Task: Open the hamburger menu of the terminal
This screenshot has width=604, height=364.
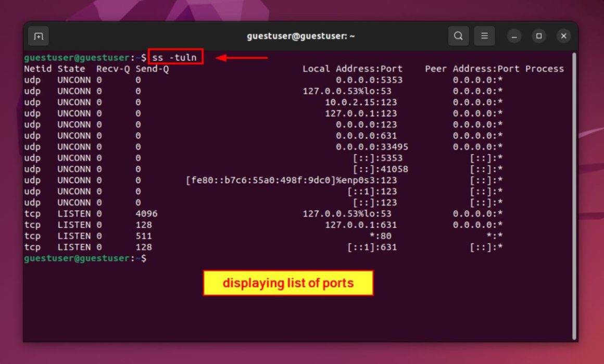Action: (484, 36)
